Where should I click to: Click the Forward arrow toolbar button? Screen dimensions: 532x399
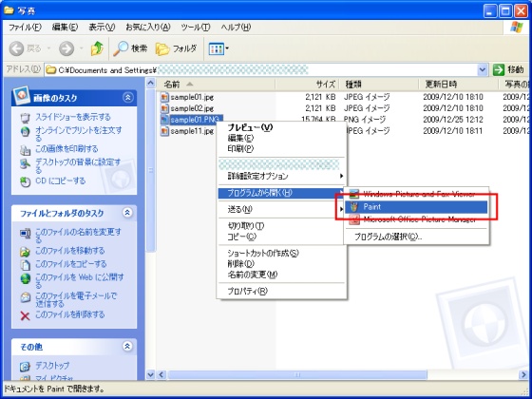point(66,48)
